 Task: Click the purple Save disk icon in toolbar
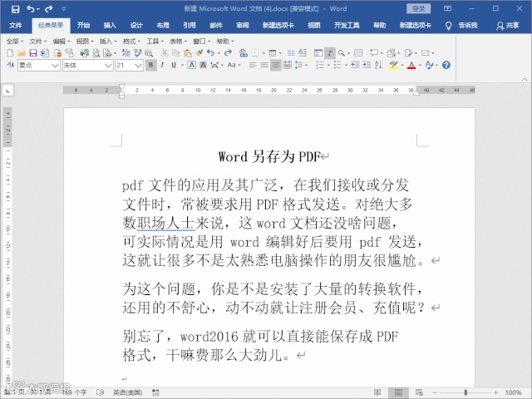33,53
